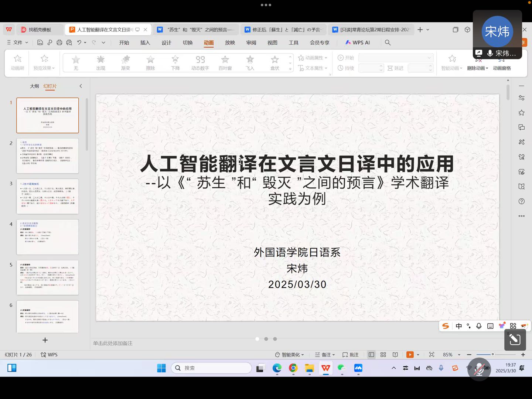Open the 删除动画 dropdown

click(477, 68)
